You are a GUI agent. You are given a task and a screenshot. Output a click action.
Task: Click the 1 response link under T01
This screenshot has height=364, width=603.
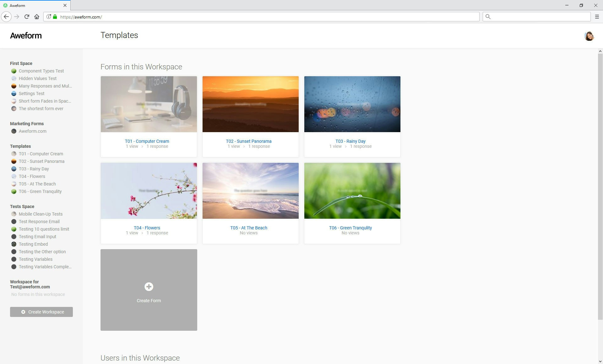tap(157, 146)
